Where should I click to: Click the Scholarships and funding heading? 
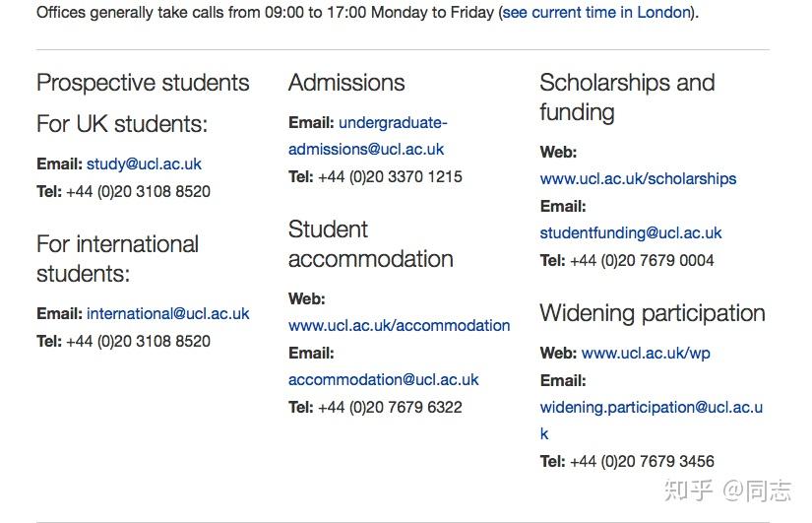click(x=627, y=98)
